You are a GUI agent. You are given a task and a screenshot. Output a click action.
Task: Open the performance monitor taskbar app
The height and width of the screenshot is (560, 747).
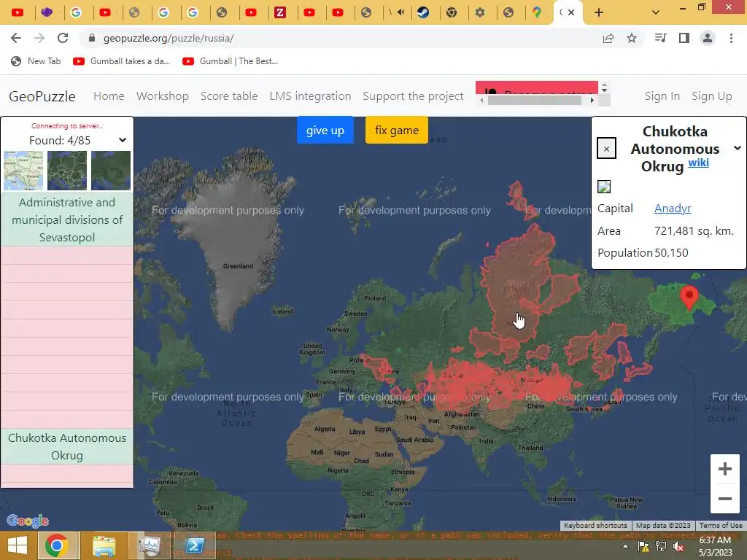pos(150,545)
